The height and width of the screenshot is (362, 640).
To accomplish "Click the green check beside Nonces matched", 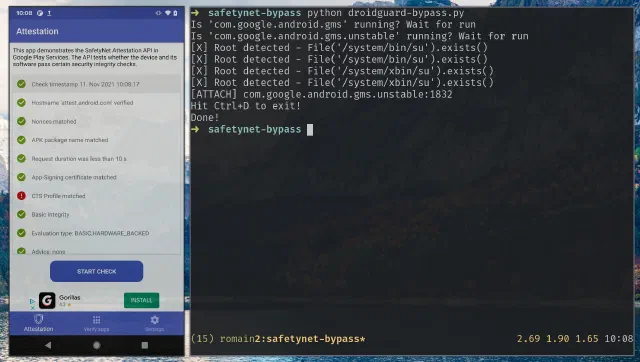I will pyautogui.click(x=21, y=121).
